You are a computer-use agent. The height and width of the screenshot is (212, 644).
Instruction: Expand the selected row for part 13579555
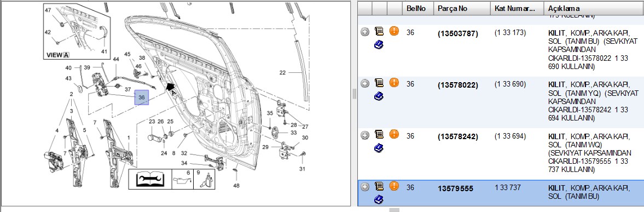click(x=365, y=187)
